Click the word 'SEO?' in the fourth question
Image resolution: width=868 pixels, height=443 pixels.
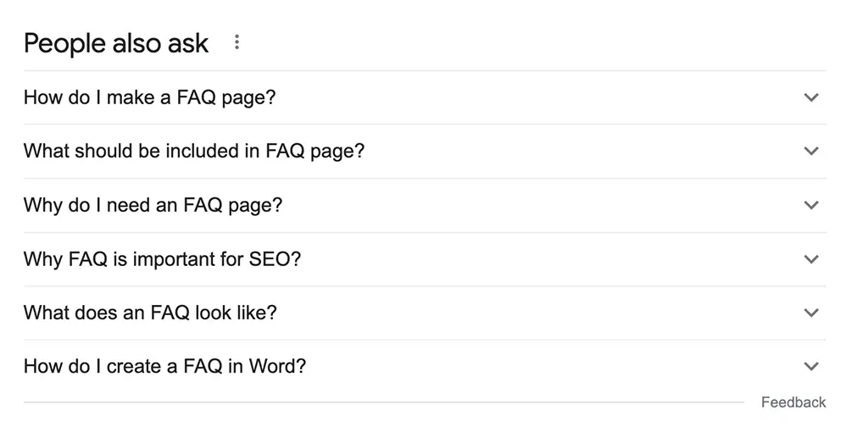coord(275,259)
